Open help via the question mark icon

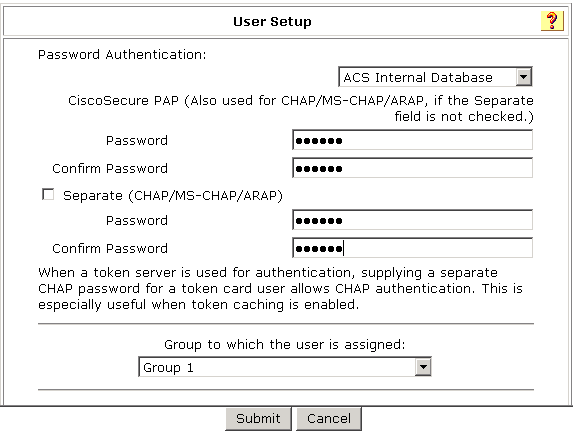552,21
